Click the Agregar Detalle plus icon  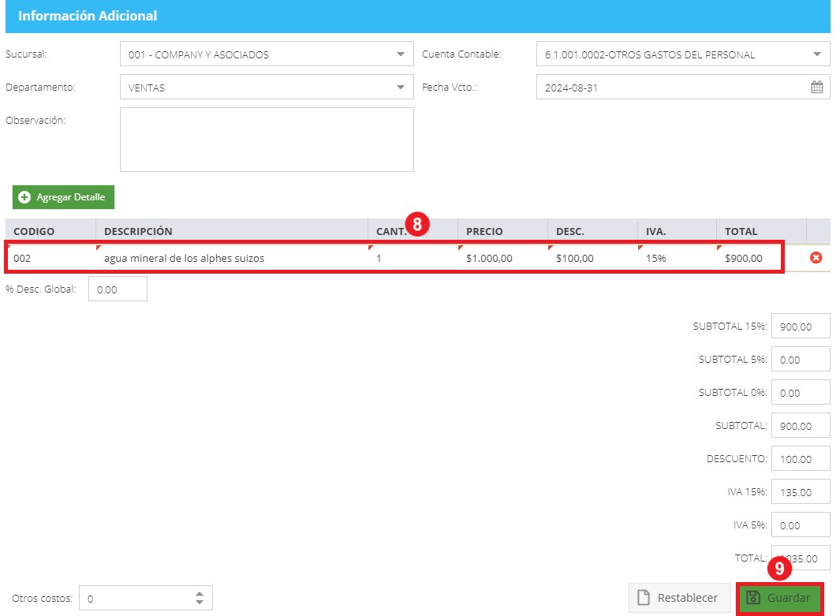coord(24,197)
